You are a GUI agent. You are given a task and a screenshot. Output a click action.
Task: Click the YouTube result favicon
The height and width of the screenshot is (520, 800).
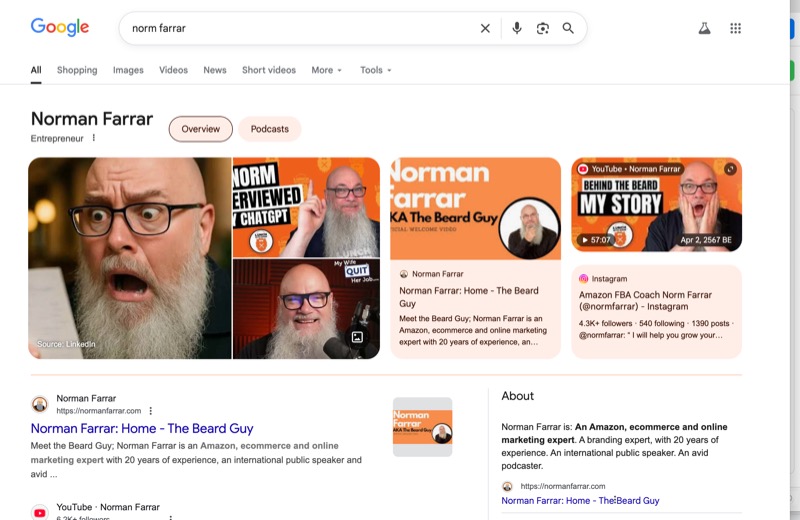coord(39,512)
